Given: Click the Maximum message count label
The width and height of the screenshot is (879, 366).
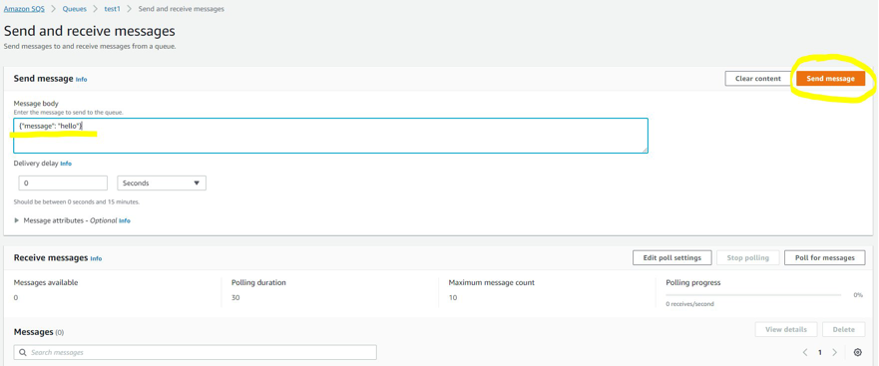Looking at the screenshot, I should coord(492,282).
